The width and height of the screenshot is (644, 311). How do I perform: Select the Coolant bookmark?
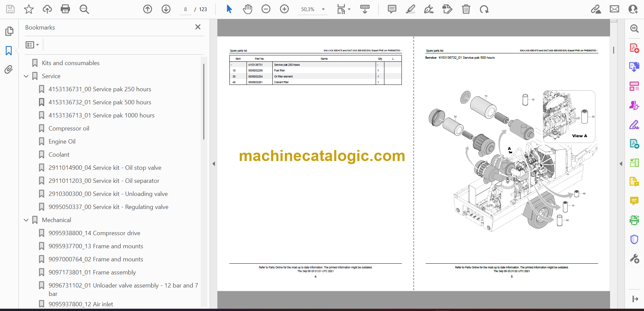(x=59, y=155)
